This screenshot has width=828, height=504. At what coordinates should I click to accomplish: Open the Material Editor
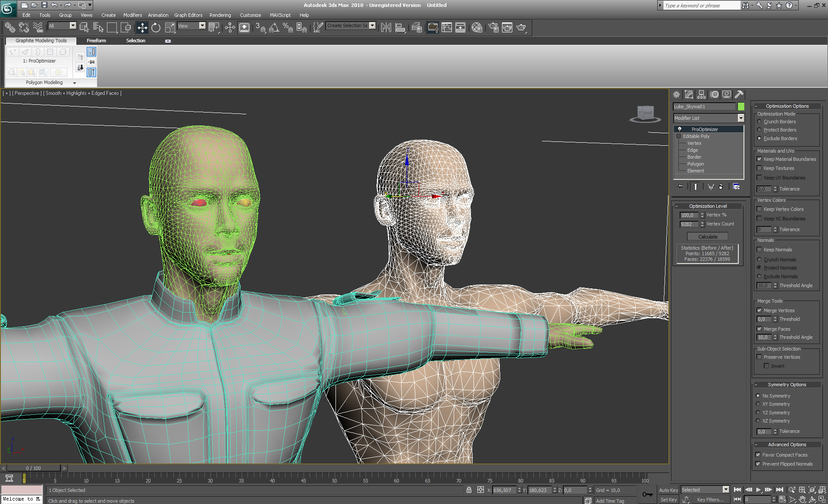coord(477,28)
